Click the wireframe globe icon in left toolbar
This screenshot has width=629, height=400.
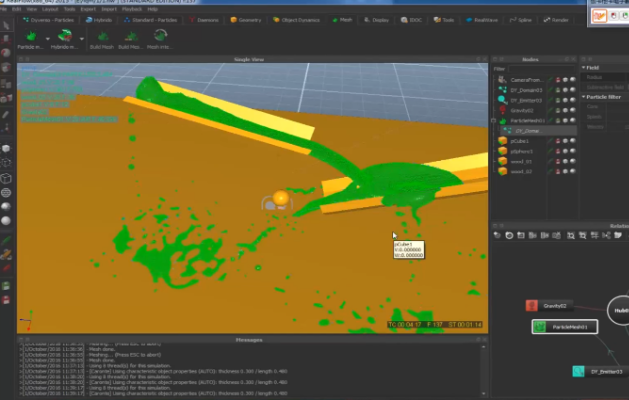pos(6,193)
